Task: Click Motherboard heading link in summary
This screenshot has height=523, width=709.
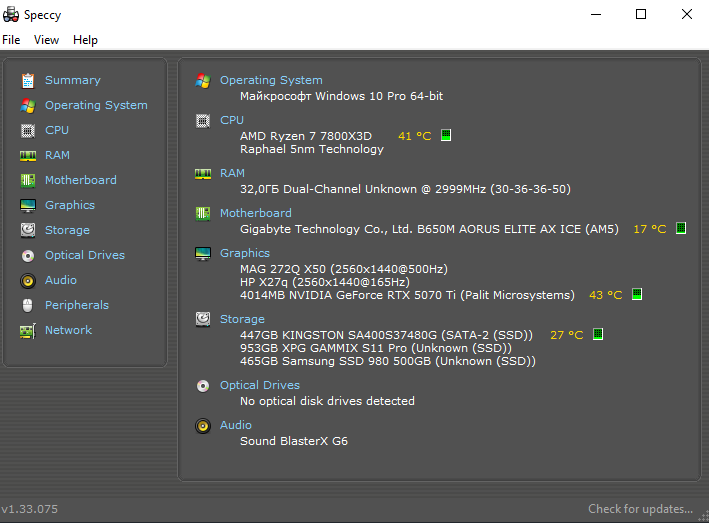Action: [255, 213]
